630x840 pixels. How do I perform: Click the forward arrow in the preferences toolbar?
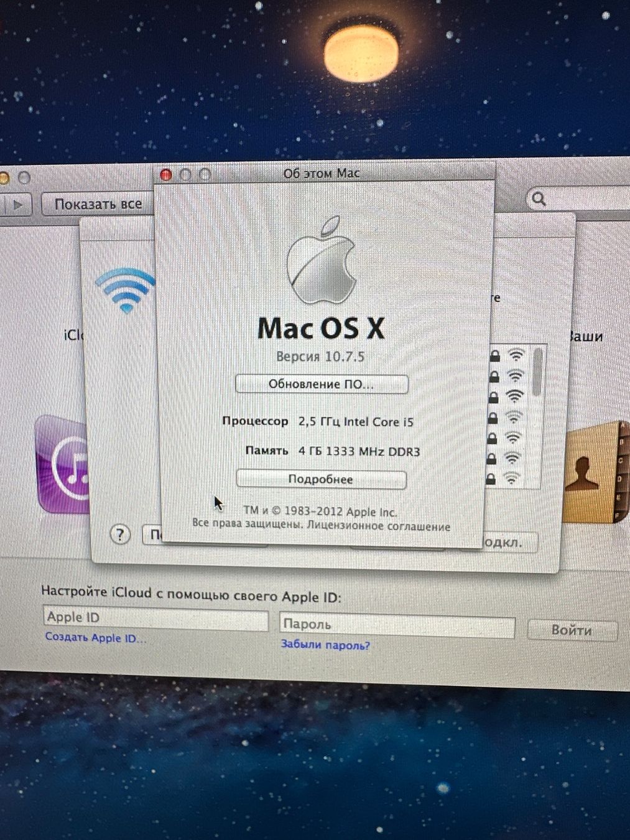18,204
